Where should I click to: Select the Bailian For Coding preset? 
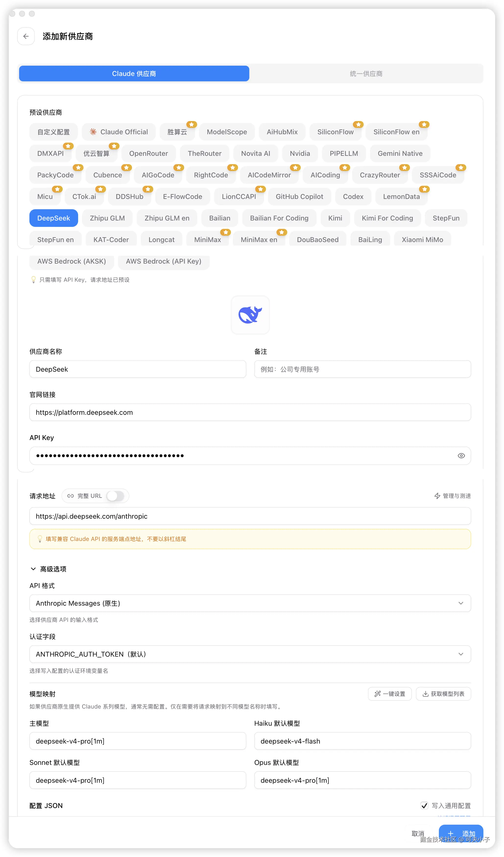[279, 218]
